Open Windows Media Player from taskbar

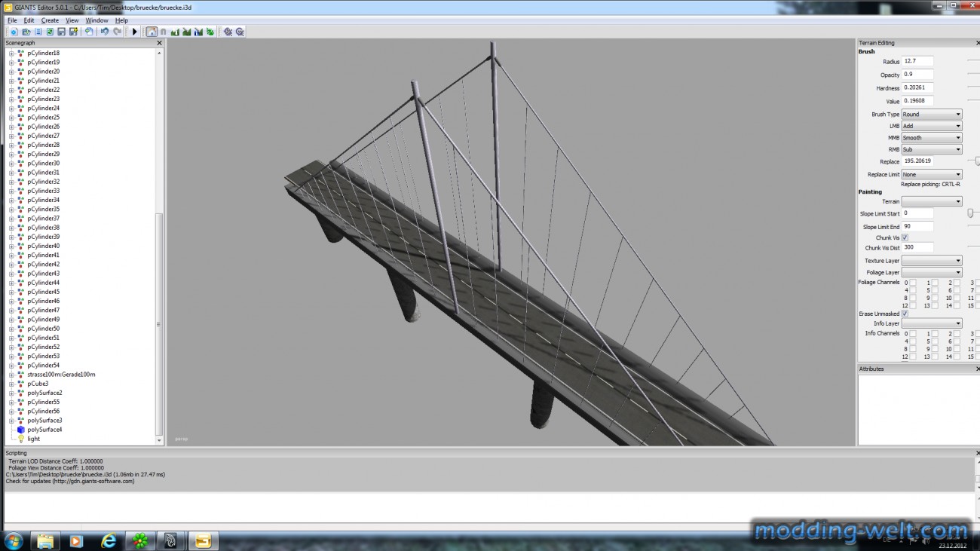tap(76, 540)
